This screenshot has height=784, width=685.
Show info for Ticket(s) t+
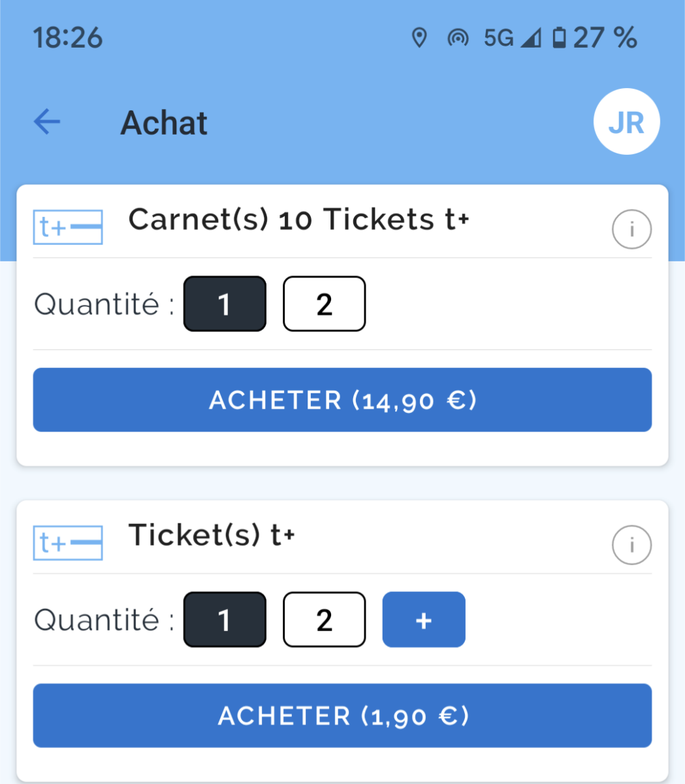[631, 545]
